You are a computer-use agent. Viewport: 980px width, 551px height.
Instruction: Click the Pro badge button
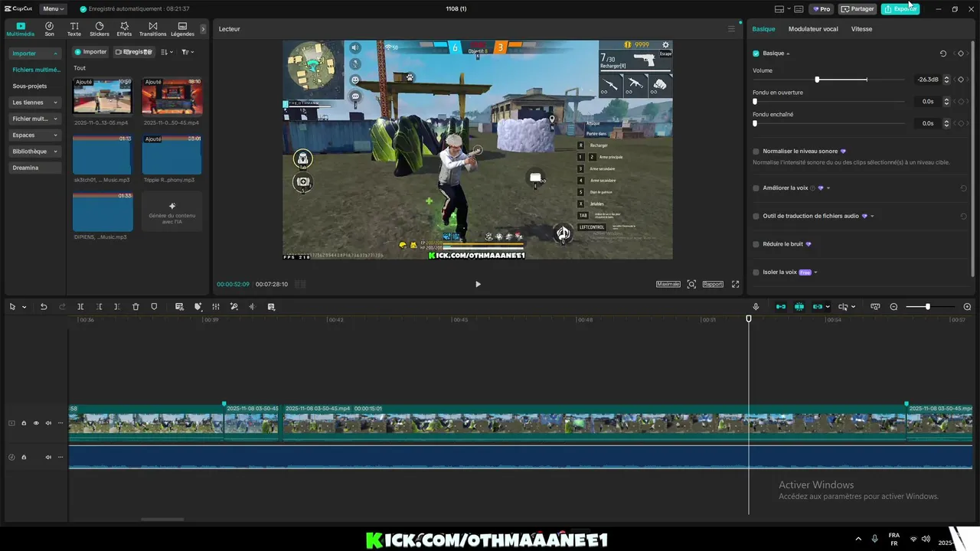tap(822, 9)
